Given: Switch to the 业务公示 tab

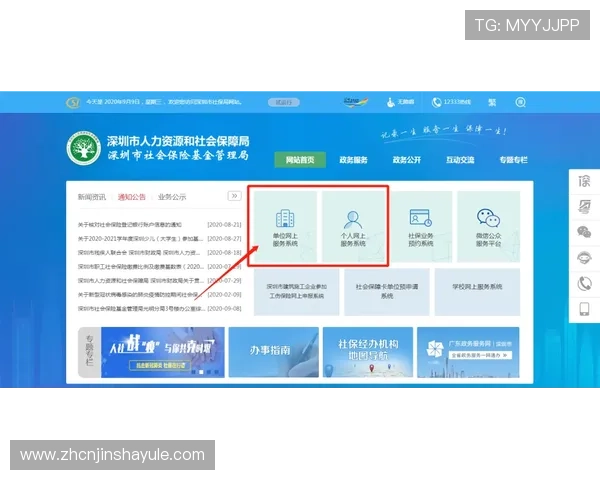Looking at the screenshot, I should [172, 197].
